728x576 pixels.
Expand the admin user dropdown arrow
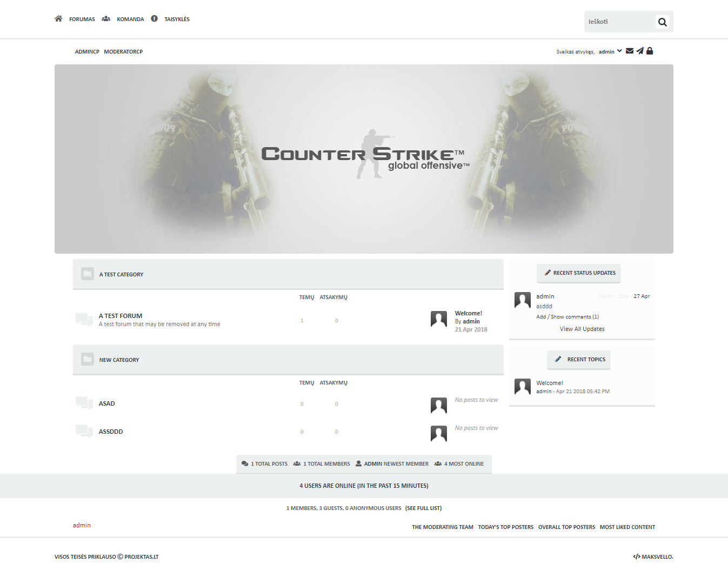click(x=619, y=51)
